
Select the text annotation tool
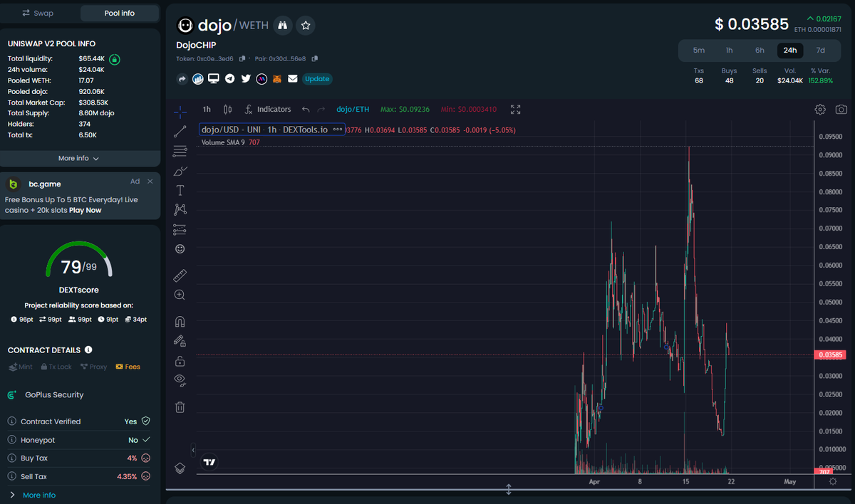point(180,190)
